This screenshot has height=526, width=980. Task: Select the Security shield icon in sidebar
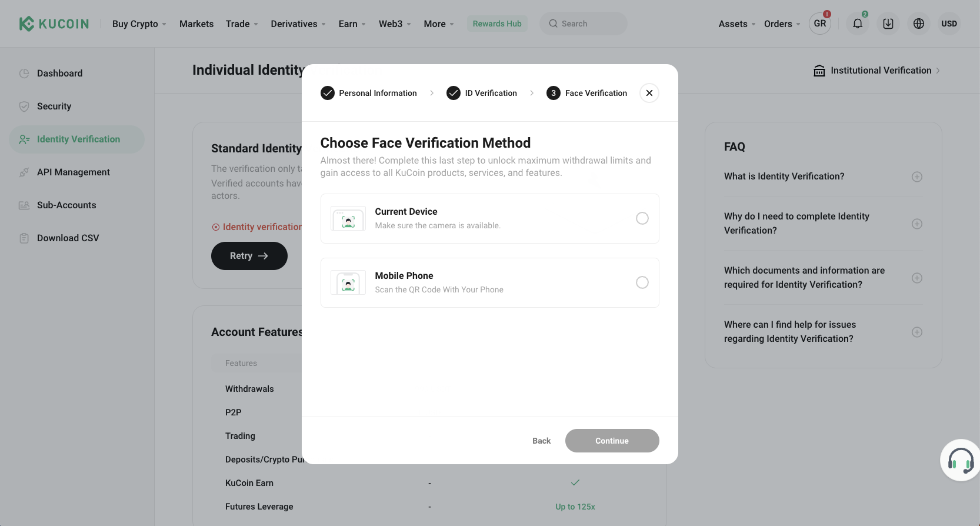24,106
